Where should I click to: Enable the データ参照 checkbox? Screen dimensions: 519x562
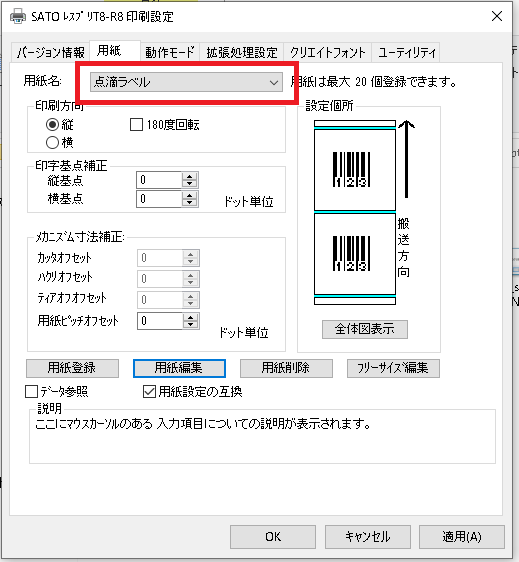(32, 391)
